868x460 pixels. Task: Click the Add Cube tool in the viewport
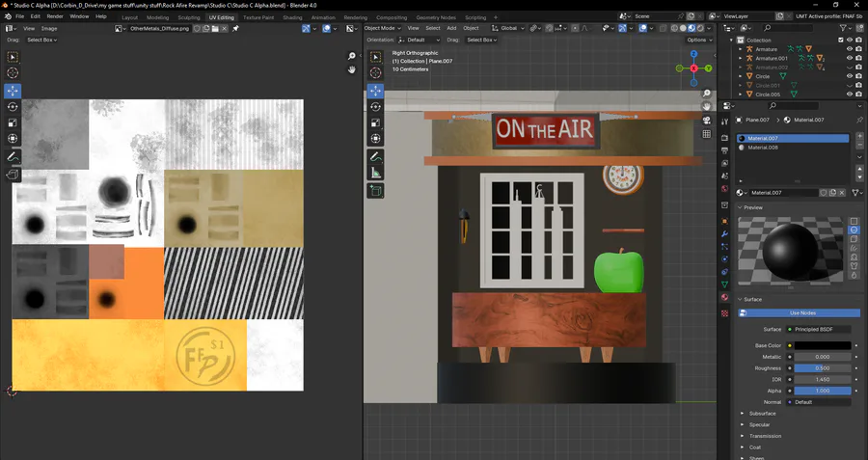coord(376,191)
